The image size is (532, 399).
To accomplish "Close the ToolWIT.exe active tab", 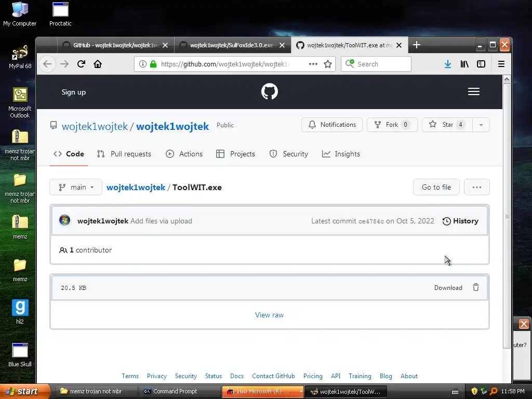I will (399, 45).
